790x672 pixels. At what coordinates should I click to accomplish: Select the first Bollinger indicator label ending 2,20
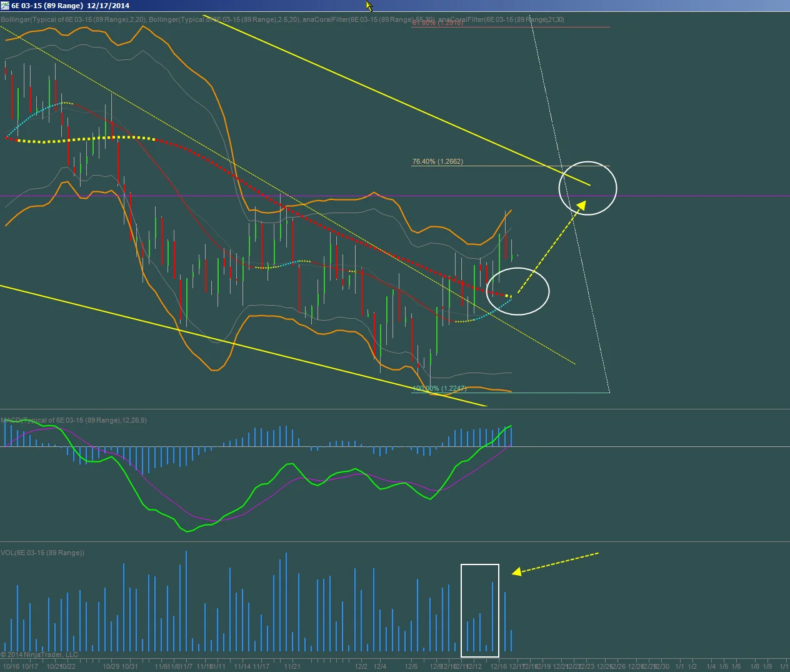pyautogui.click(x=74, y=19)
